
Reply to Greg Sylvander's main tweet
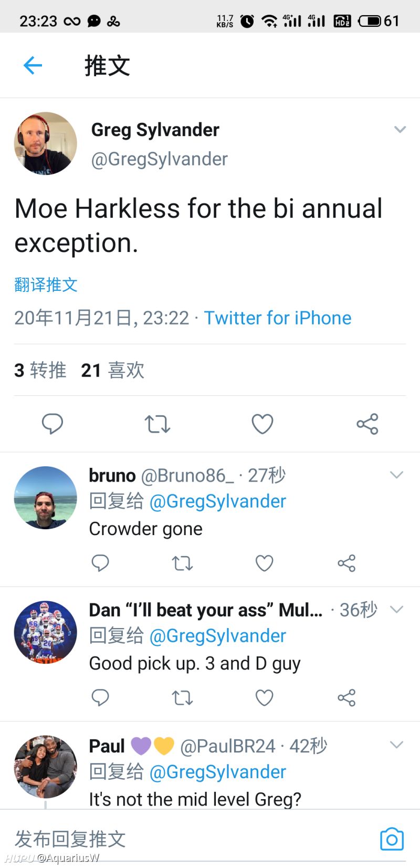tap(52, 424)
